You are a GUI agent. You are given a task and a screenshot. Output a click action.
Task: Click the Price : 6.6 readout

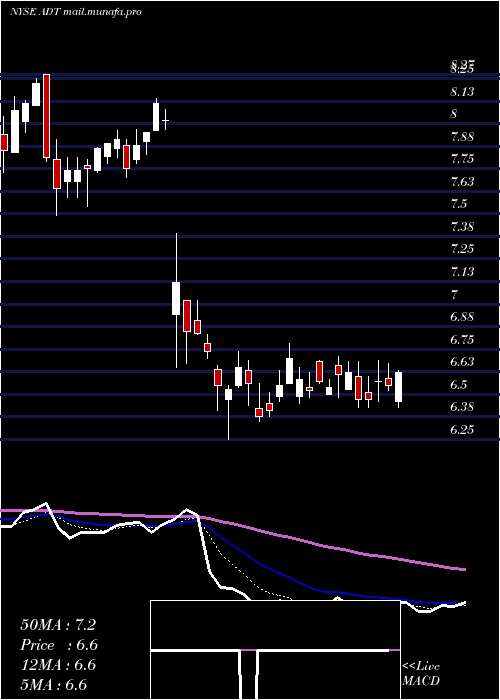click(59, 645)
